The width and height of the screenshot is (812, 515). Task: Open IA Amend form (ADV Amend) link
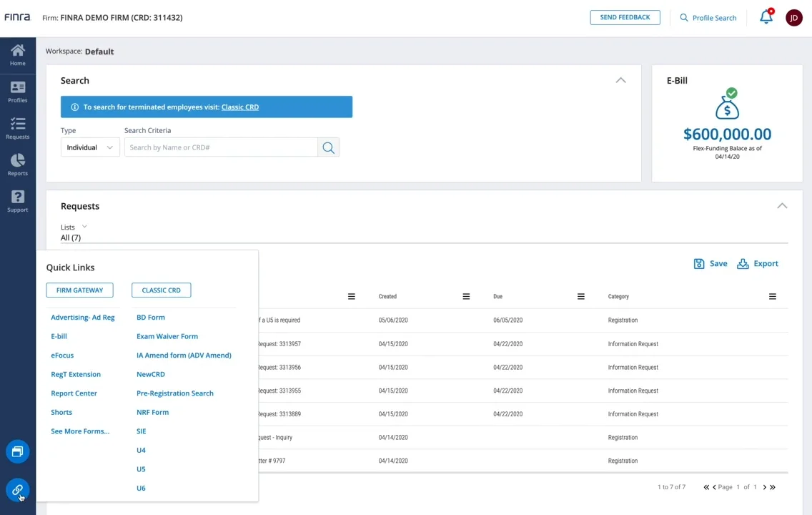pos(184,355)
